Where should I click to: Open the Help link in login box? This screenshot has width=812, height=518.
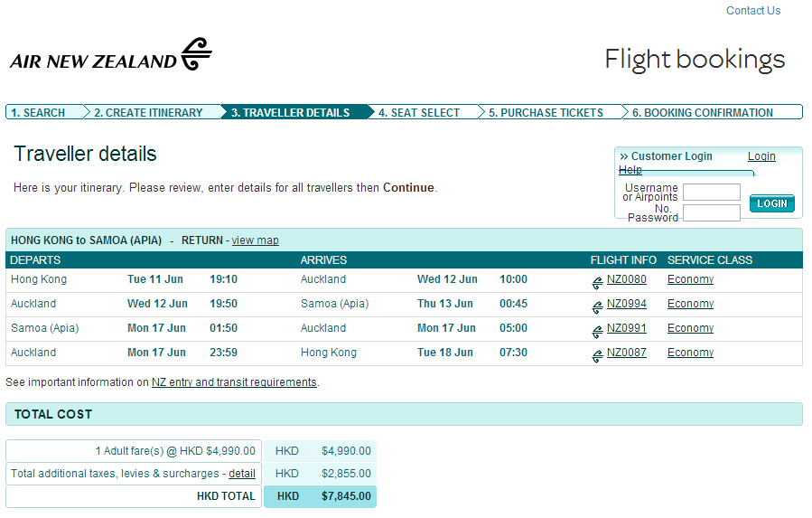(x=630, y=170)
